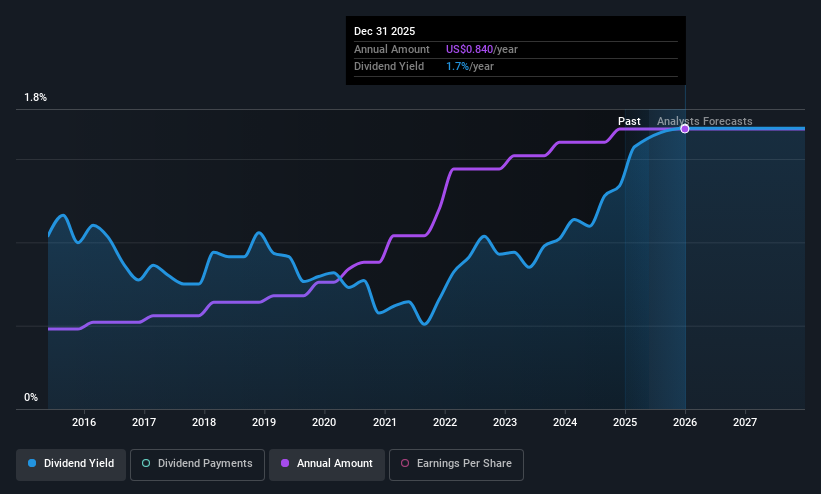Screen dimensions: 821x494
Task: Click the 2023 x-axis label
Action: point(505,422)
